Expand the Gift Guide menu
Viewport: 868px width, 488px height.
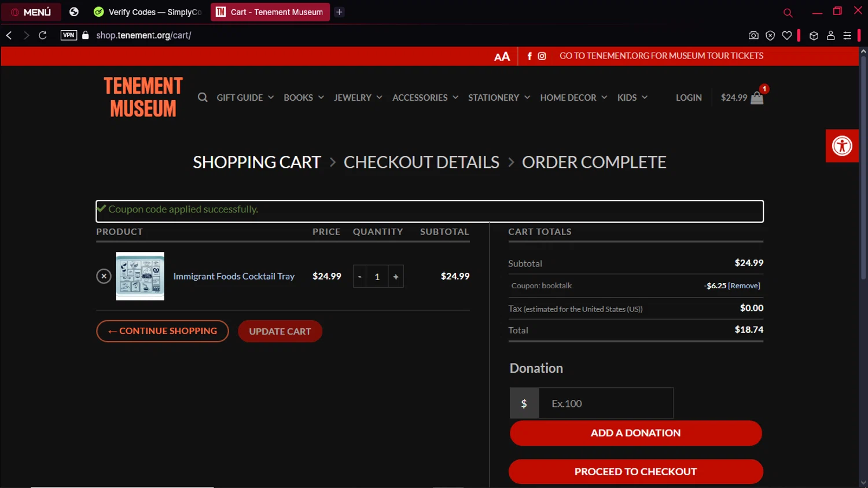(x=245, y=98)
